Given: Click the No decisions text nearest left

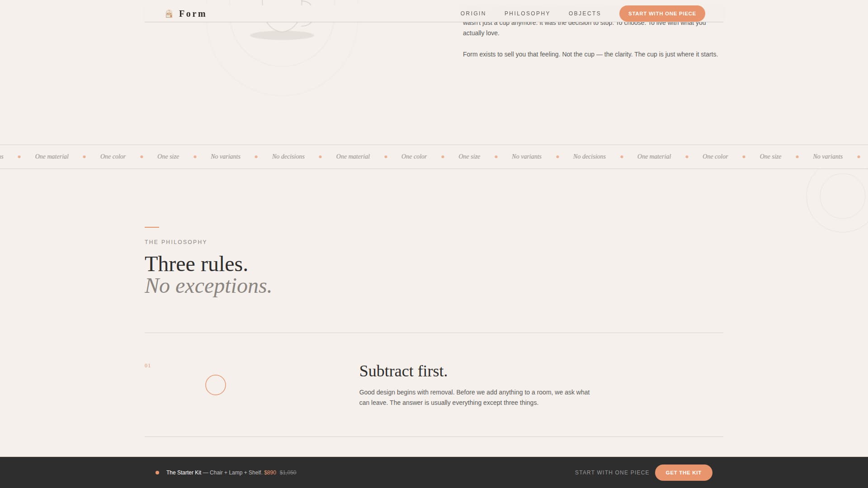Looking at the screenshot, I should (x=288, y=157).
